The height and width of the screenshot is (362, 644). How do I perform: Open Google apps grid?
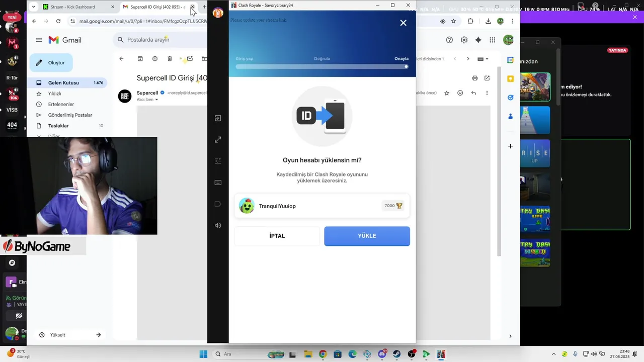tap(493, 40)
